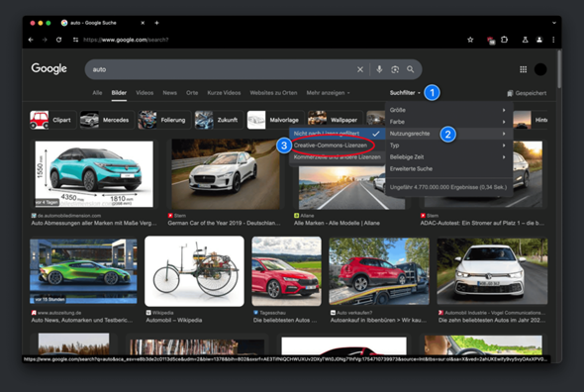Screen dimensions: 584x392
Task: Select the Zukunft suggestion chip
Action: (219, 120)
